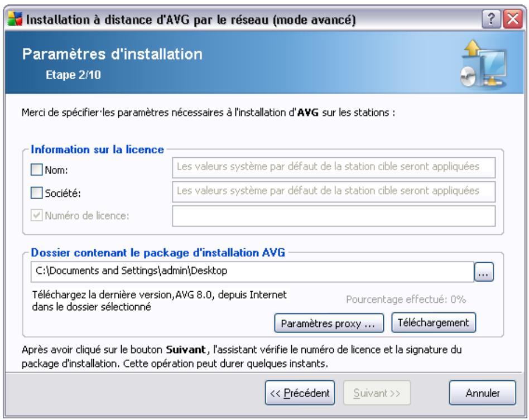Click the help question mark button
529x420 pixels.
point(491,19)
